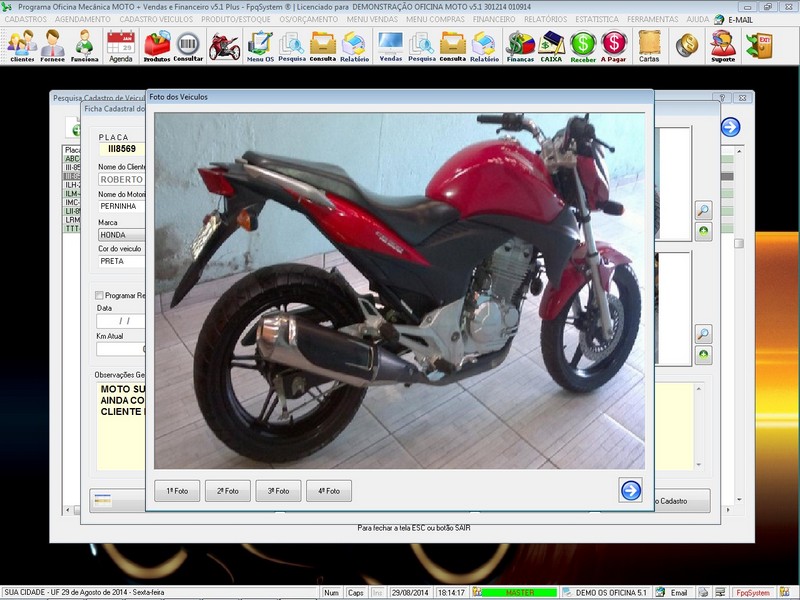
Task: Toggle the Programar Re checkbox
Action: 99,295
